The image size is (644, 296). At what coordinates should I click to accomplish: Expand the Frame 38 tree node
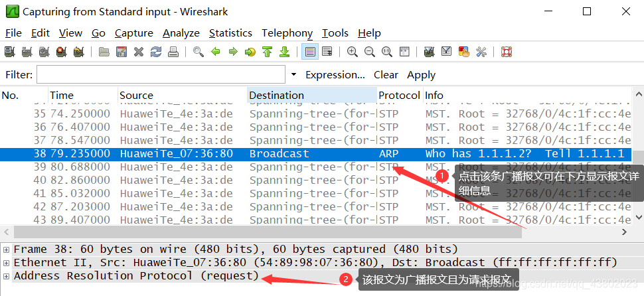[6, 249]
